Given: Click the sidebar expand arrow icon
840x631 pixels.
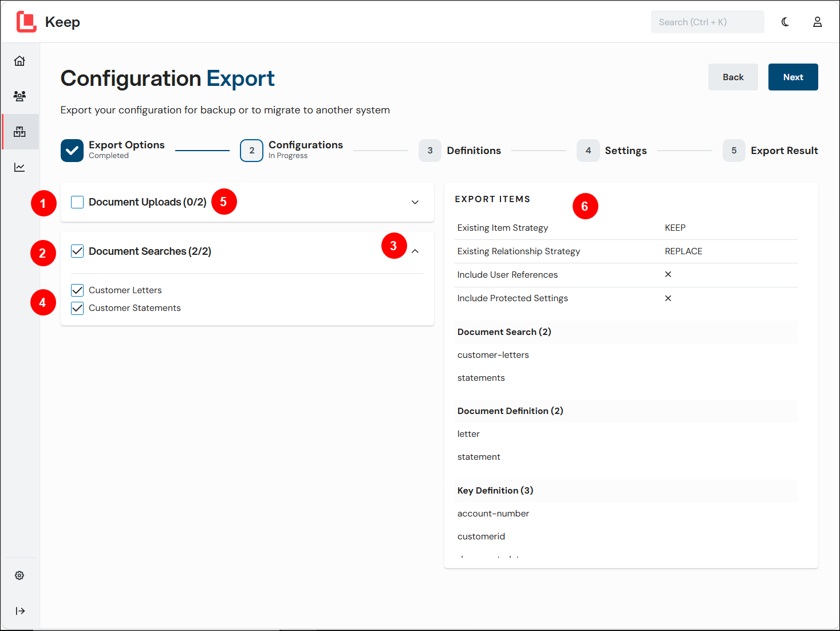Looking at the screenshot, I should [x=20, y=611].
